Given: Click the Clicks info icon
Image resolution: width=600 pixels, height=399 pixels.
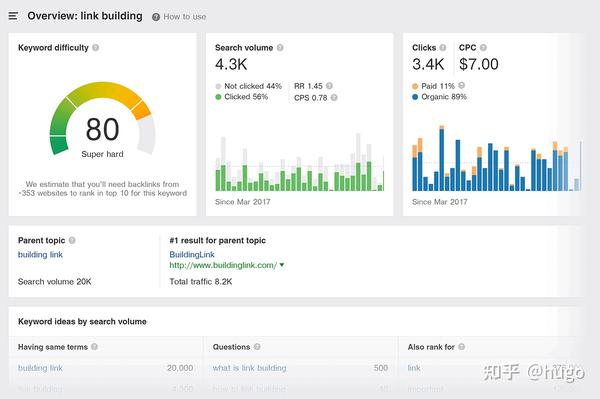Looking at the screenshot, I should 443,47.
